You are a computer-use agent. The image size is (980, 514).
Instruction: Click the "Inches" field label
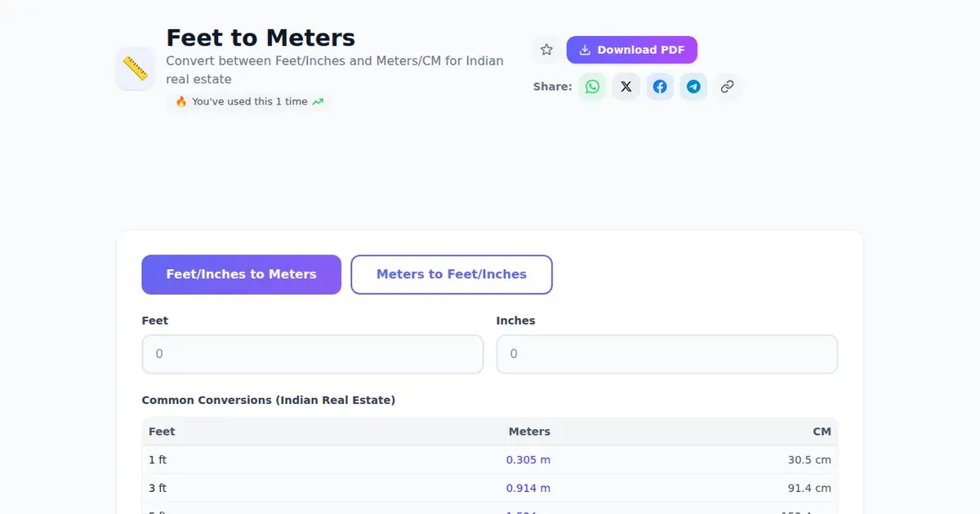[x=516, y=321]
